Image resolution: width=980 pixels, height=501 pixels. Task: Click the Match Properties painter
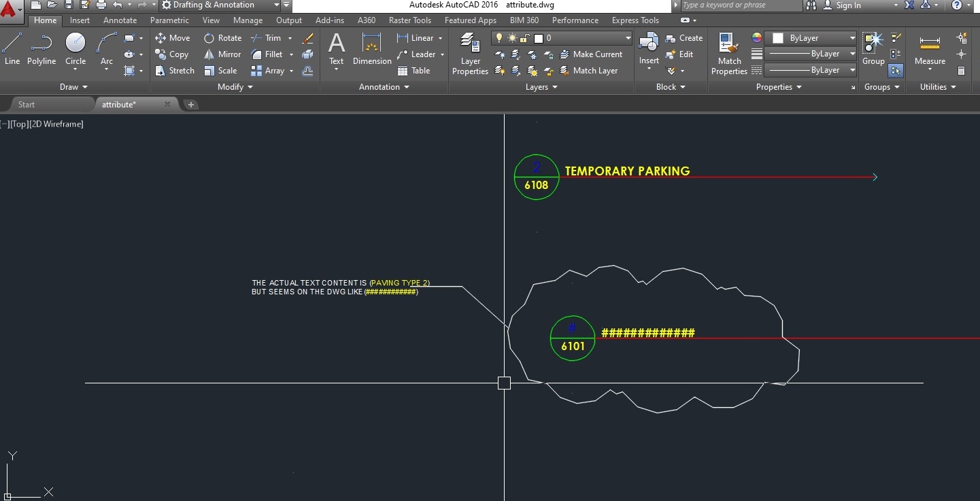click(728, 51)
